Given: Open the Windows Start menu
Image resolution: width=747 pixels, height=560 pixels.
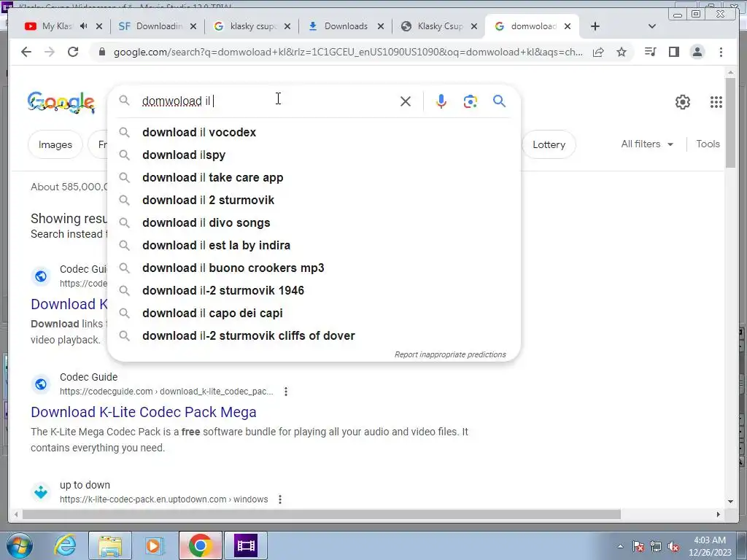Looking at the screenshot, I should pyautogui.click(x=20, y=545).
